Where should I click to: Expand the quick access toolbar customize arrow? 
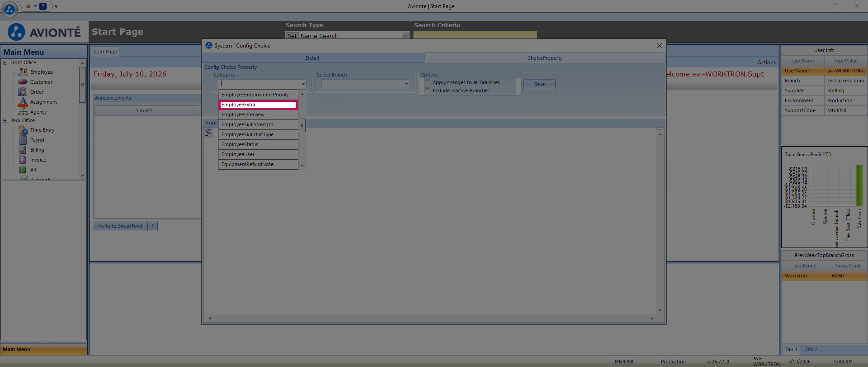pos(57,6)
